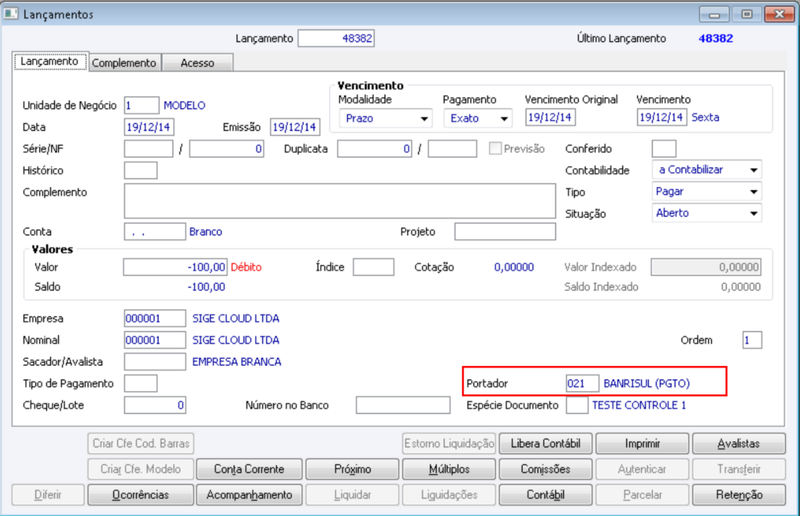This screenshot has width=800, height=516.
Task: Open the Modalidade dropdown showing Prazo
Action: [x=386, y=118]
